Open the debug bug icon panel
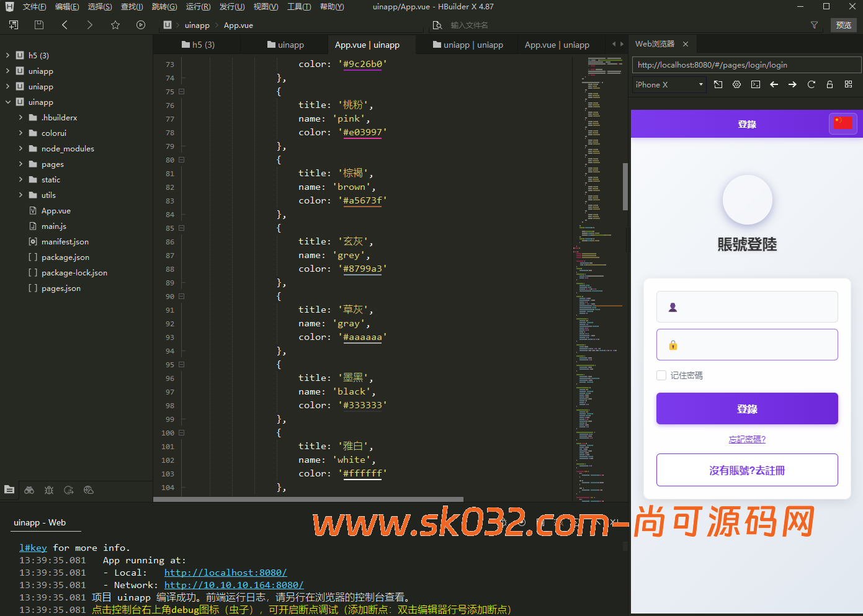The width and height of the screenshot is (863, 616). [x=49, y=490]
